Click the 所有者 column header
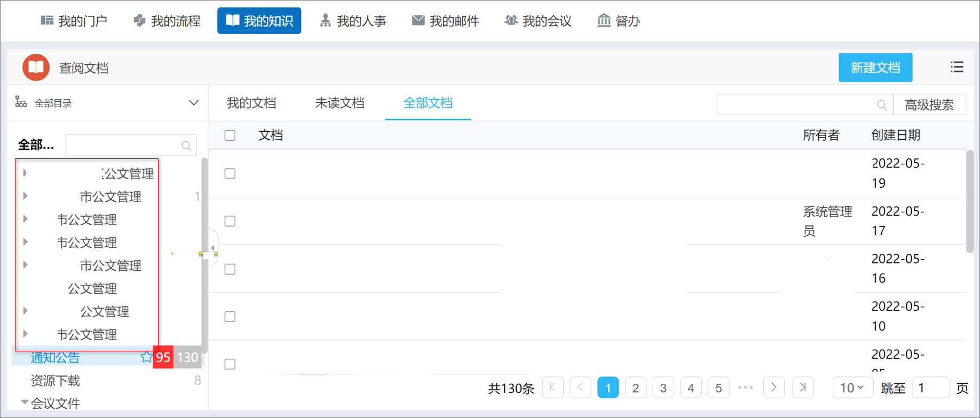The width and height of the screenshot is (980, 418). [x=821, y=135]
